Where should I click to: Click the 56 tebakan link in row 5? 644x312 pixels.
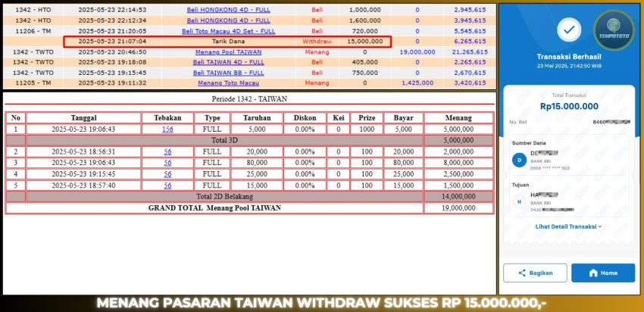click(x=167, y=186)
